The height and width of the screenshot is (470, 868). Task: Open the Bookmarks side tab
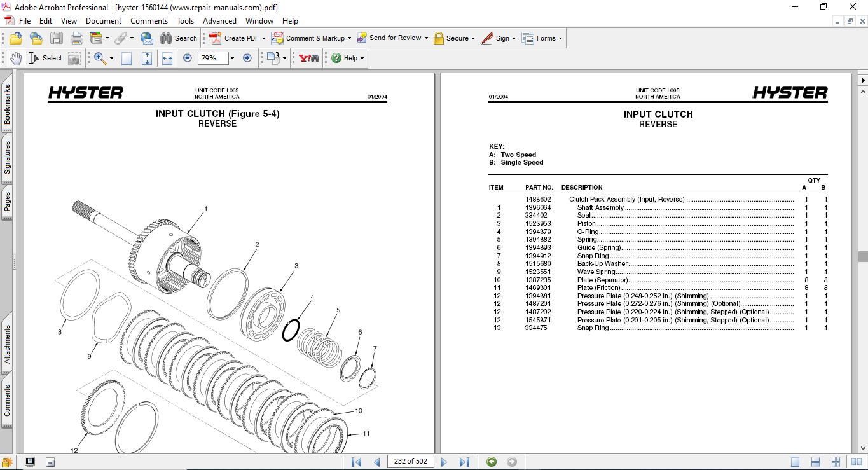point(7,105)
